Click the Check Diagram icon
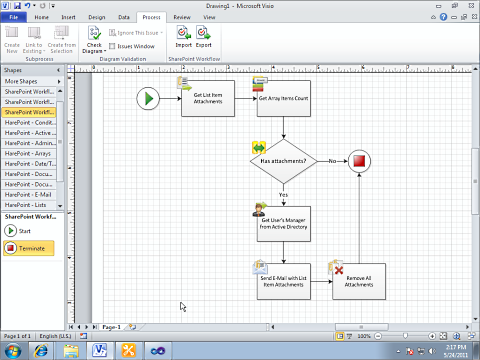The width and height of the screenshot is (480, 360). (x=94, y=33)
